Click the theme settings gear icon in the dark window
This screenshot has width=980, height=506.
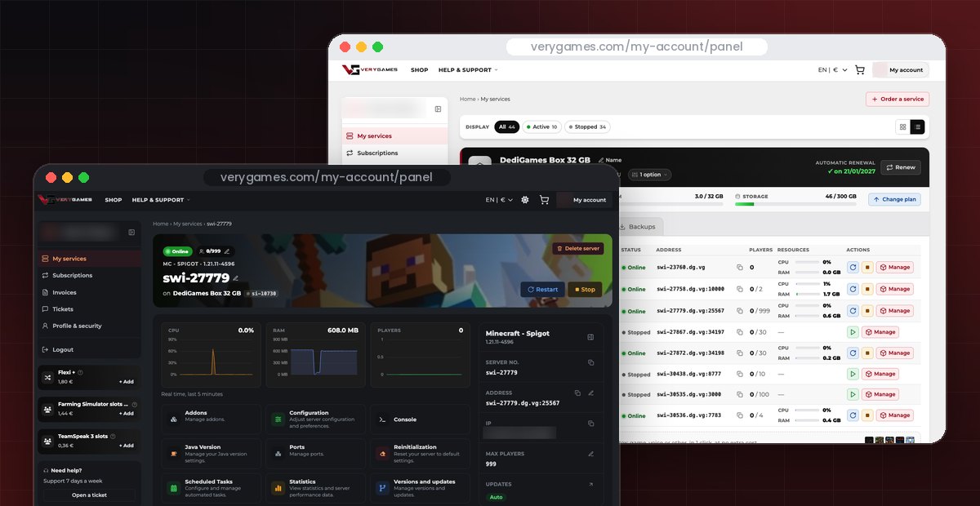click(524, 200)
